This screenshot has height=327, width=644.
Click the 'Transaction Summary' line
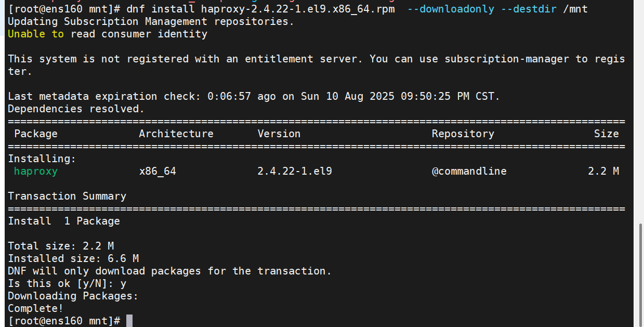click(67, 196)
